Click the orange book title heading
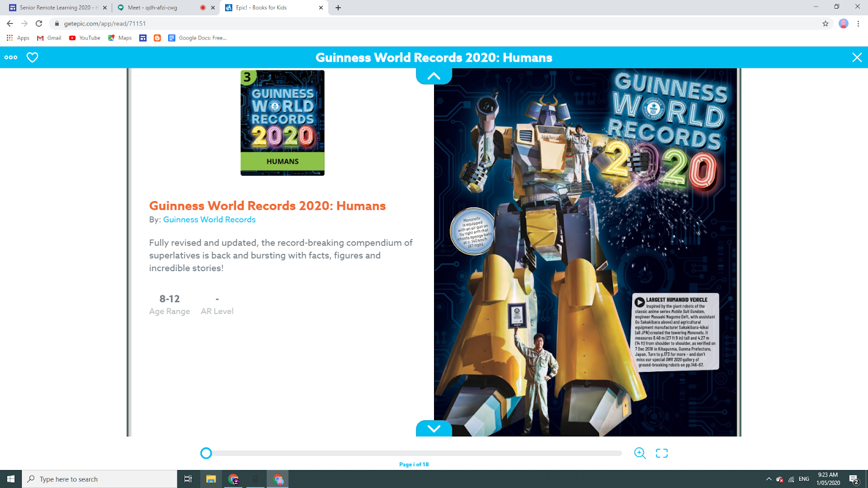 click(267, 206)
